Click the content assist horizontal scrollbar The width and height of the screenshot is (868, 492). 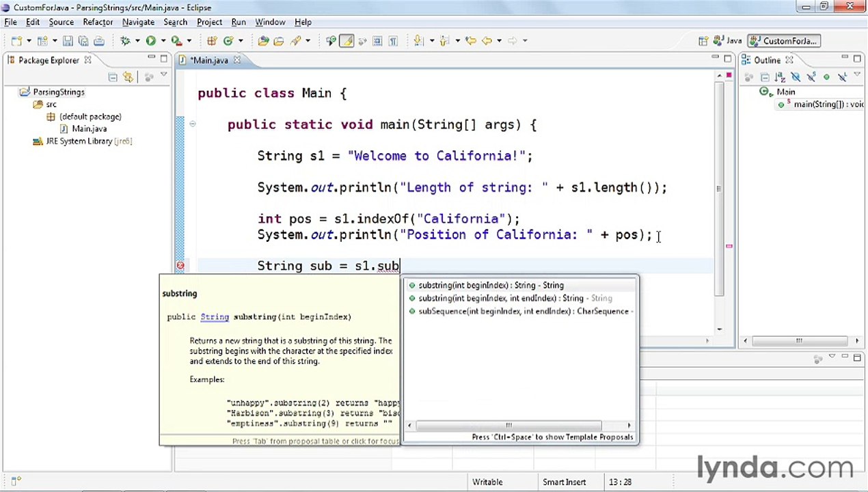(508, 425)
